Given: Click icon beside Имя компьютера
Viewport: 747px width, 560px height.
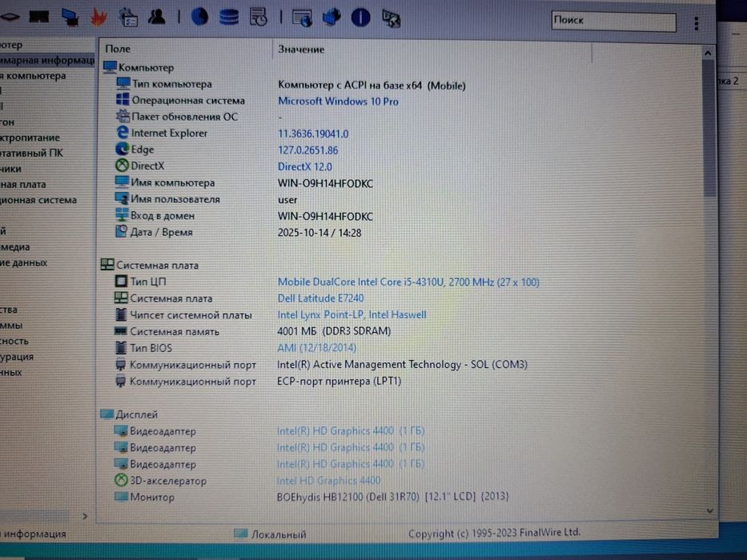Looking at the screenshot, I should [x=122, y=182].
